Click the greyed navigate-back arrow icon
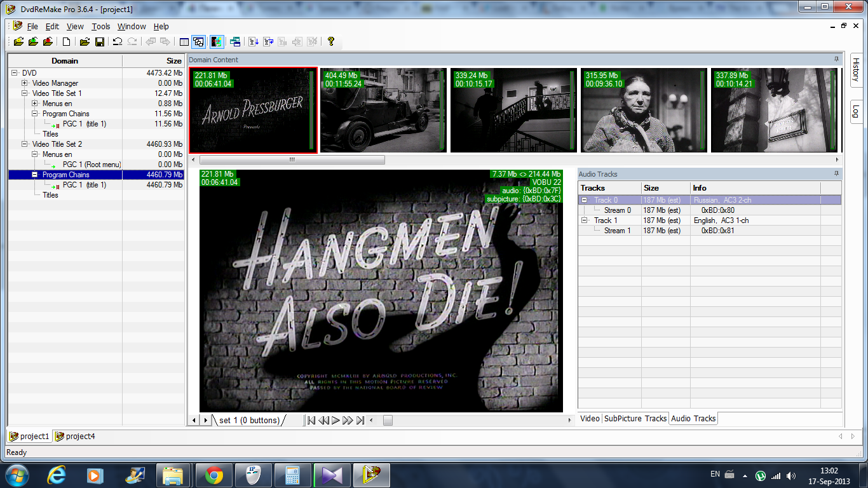This screenshot has width=868, height=488. pos(151,42)
